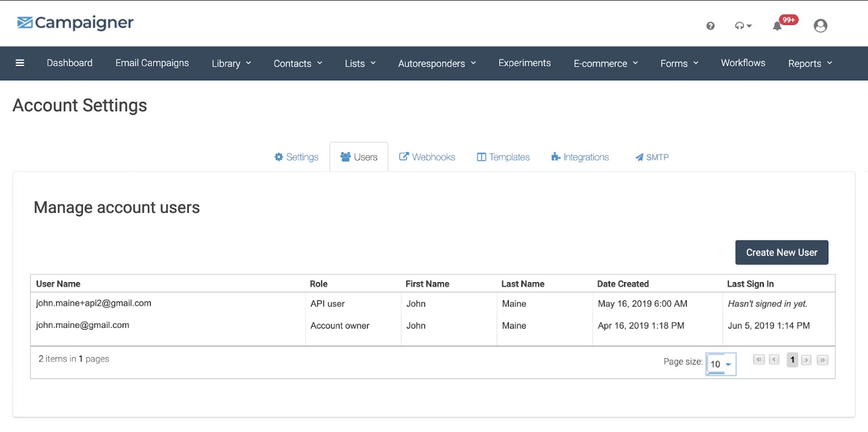Screen dimensions: 868x432
Task: Go to Dashboard
Action: (69, 63)
